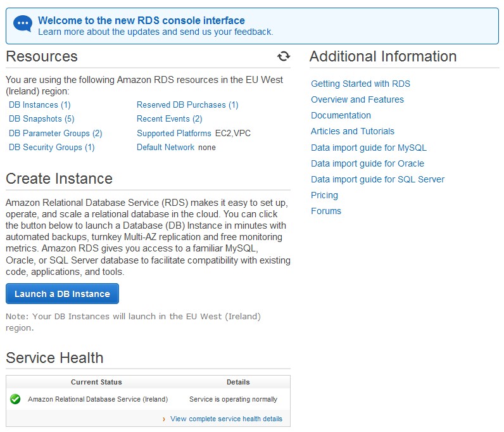Launch a DB Instance
Image resolution: width=504 pixels, height=432 pixels.
click(x=62, y=294)
